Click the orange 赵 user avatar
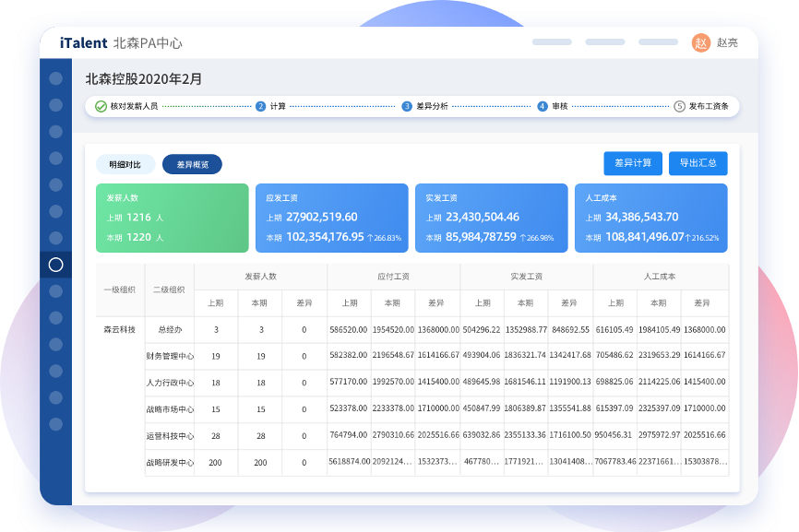799x532 pixels. coord(701,43)
